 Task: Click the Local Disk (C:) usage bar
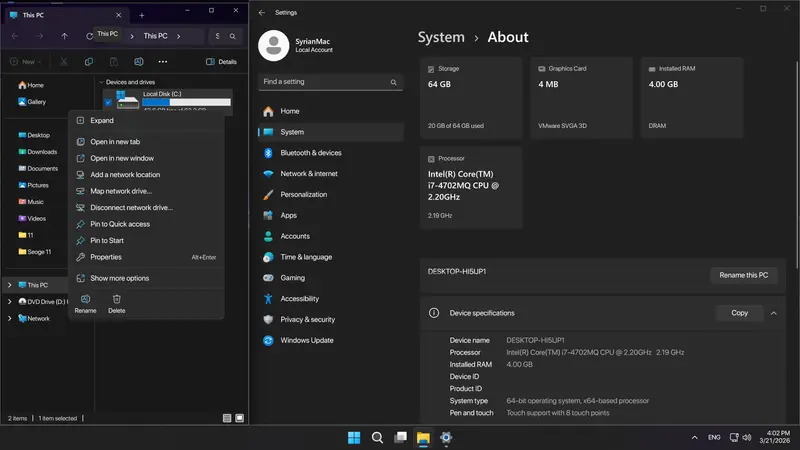pyautogui.click(x=186, y=103)
